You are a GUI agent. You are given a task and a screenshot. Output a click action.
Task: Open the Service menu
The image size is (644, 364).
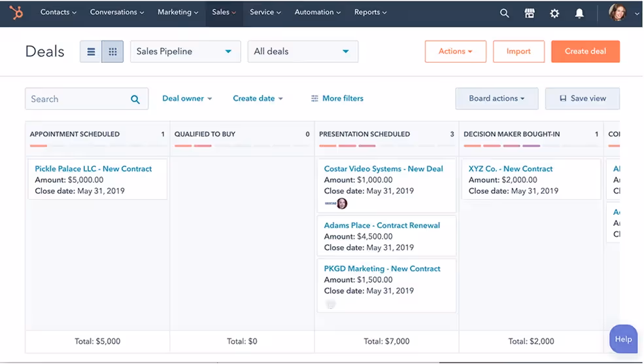point(265,12)
